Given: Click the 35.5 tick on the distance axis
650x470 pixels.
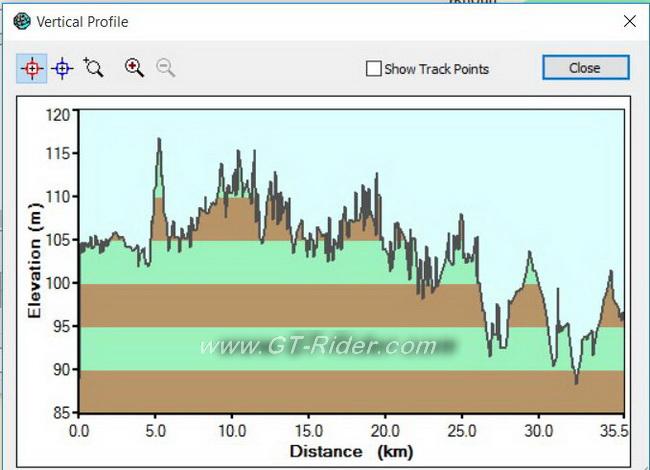Looking at the screenshot, I should 618,430.
